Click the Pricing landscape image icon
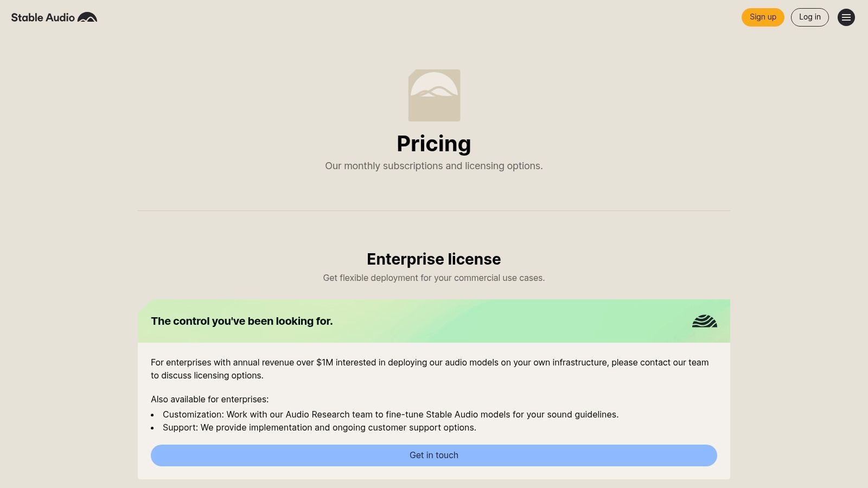Image resolution: width=868 pixels, height=488 pixels. [x=434, y=95]
